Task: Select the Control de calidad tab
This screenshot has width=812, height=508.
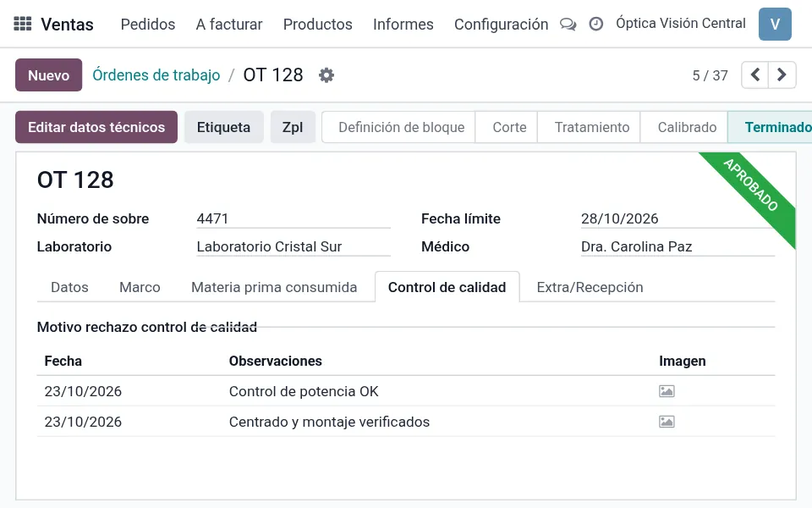Action: [x=447, y=287]
